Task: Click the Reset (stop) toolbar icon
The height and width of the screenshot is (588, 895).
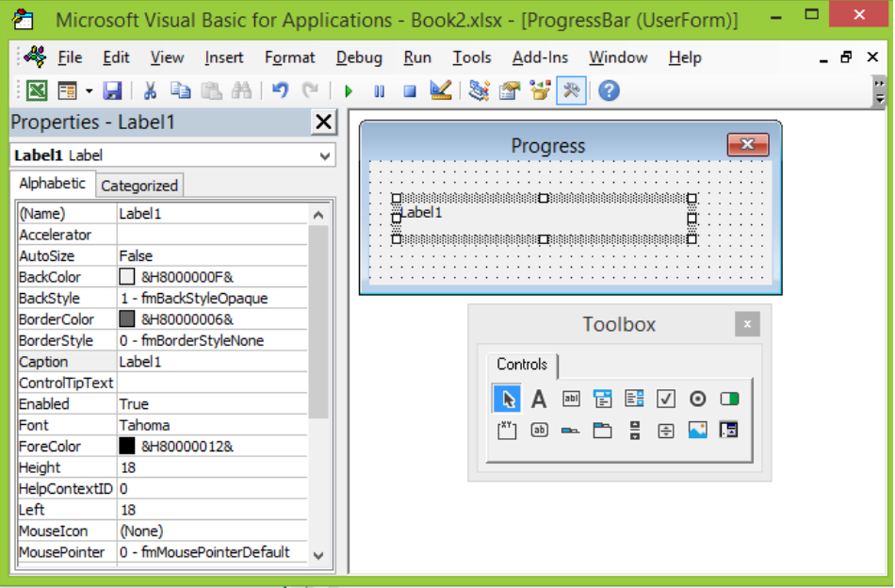Action: [x=410, y=91]
